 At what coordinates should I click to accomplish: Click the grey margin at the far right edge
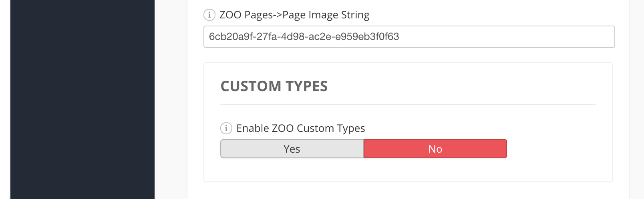click(x=637, y=100)
